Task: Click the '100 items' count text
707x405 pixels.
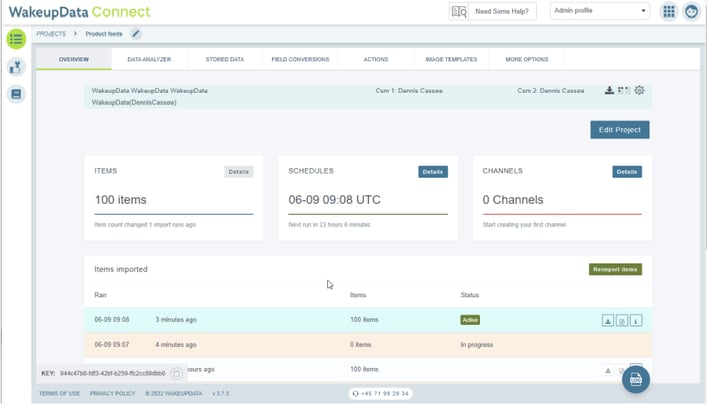Action: (x=120, y=200)
